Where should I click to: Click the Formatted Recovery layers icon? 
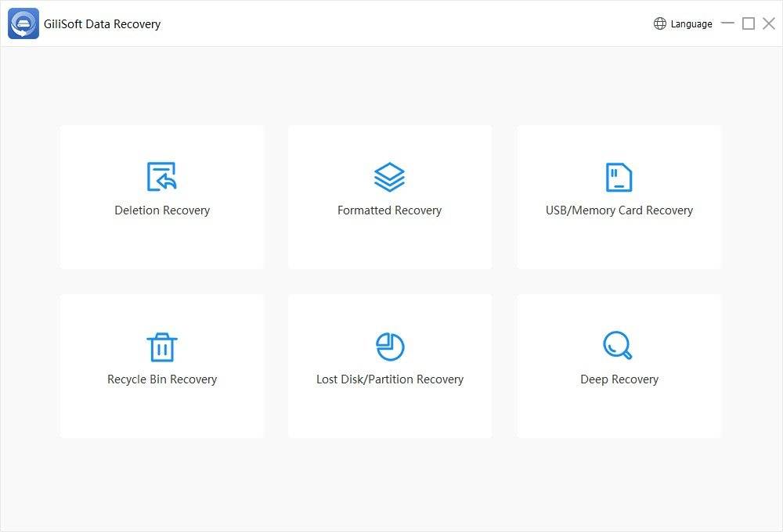point(389,177)
